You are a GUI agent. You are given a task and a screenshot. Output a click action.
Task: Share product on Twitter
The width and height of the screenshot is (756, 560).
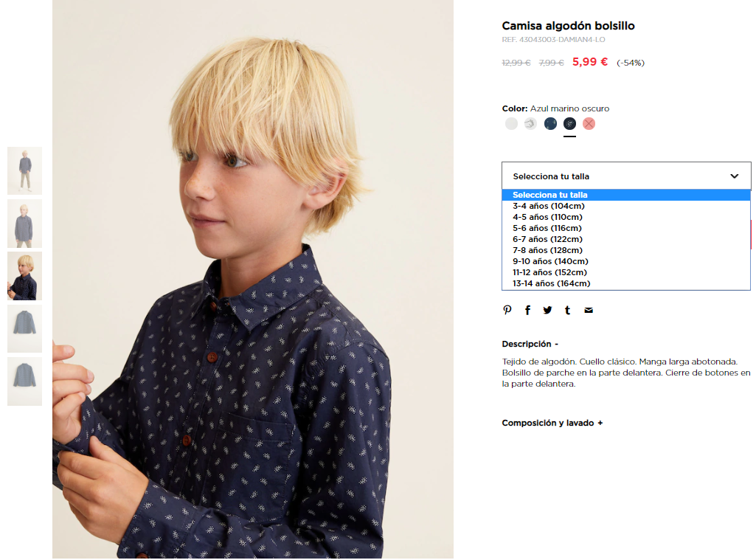(547, 310)
